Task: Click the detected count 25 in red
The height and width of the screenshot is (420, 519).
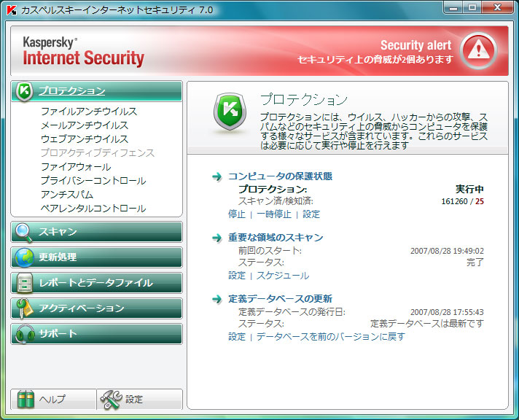Action: (x=480, y=201)
